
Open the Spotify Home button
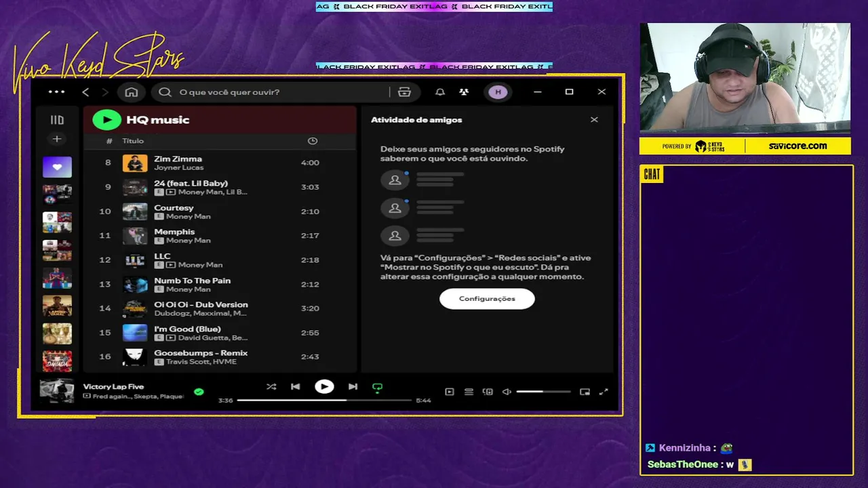(x=132, y=92)
